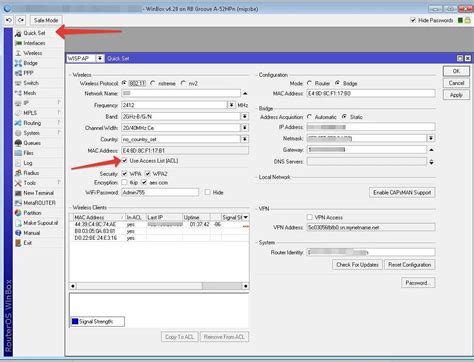Viewport: 474px width, 362px height.
Task: Open the PPP sidebar icon
Action: (18, 73)
